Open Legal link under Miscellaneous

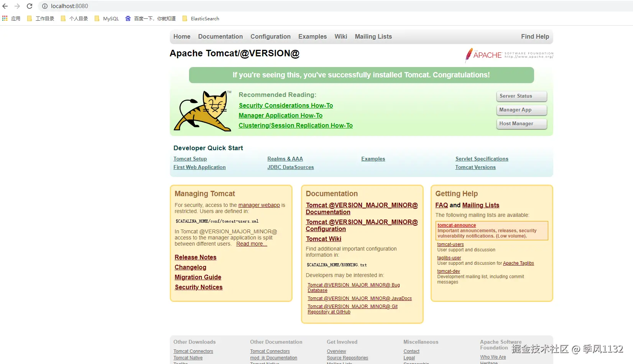click(409, 358)
